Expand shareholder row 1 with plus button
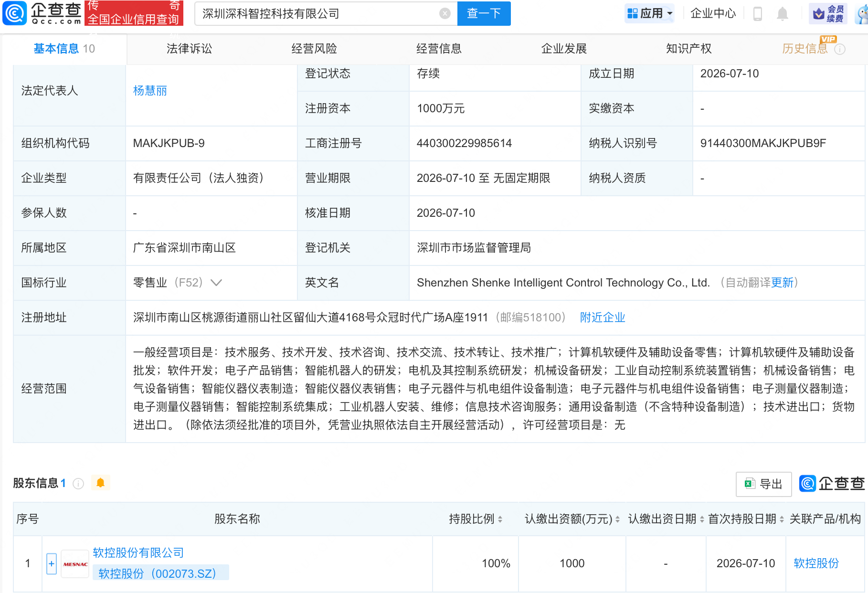Image resolution: width=868 pixels, height=593 pixels. (x=52, y=564)
